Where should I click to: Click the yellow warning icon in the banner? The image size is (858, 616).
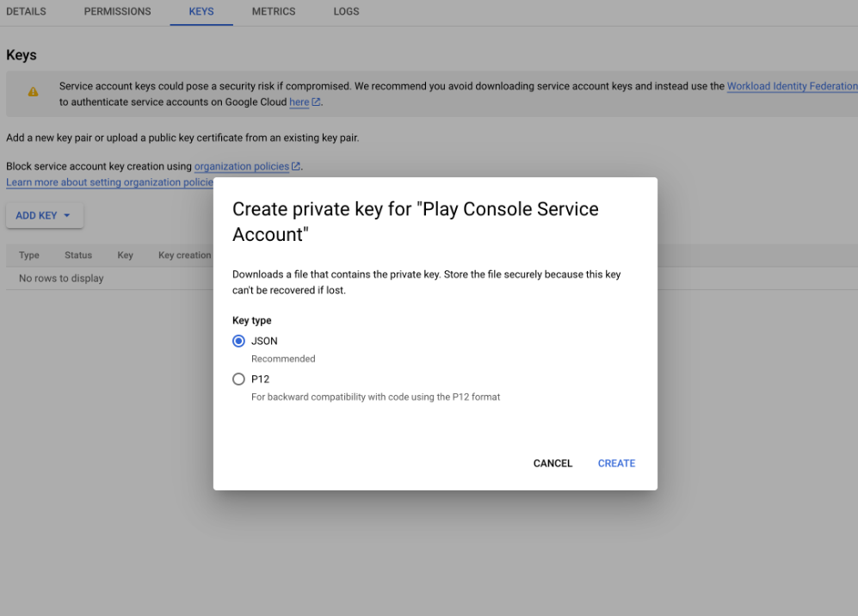click(x=34, y=91)
